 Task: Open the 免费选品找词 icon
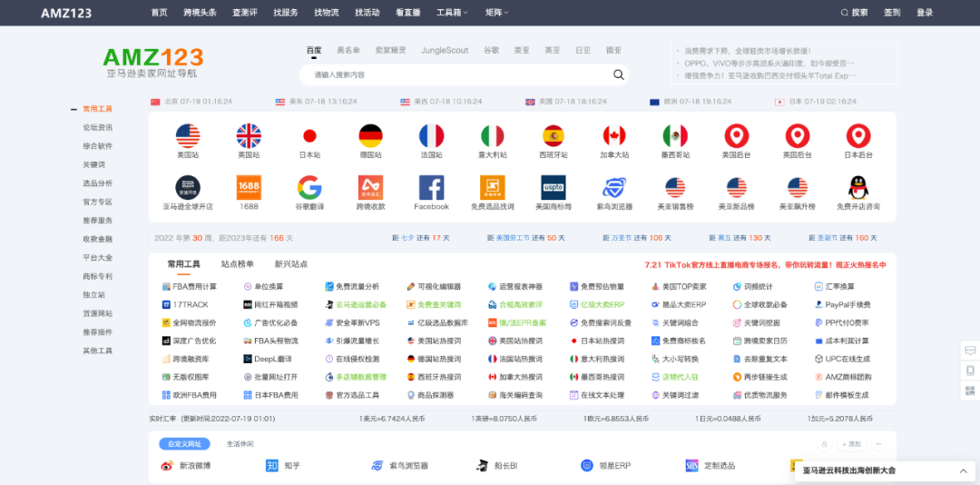(x=493, y=188)
